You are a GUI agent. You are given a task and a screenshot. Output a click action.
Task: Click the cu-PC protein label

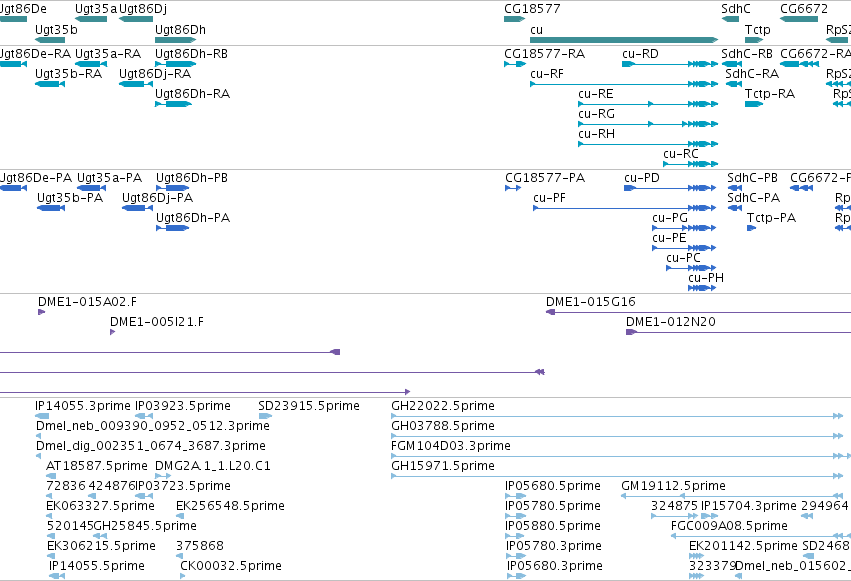click(683, 258)
